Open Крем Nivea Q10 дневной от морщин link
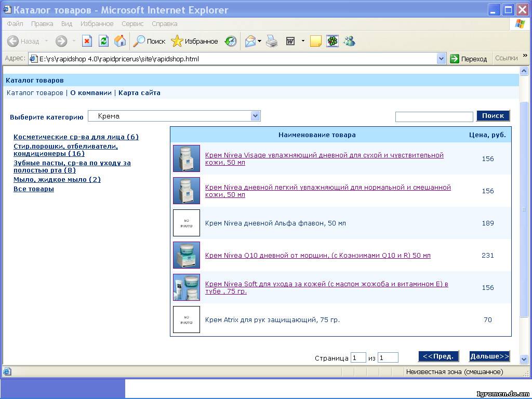Image resolution: width=532 pixels, height=399 pixels. tap(318, 256)
